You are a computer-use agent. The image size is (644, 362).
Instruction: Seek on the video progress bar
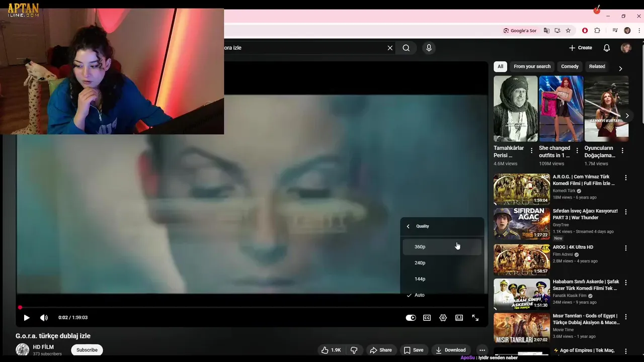click(x=252, y=307)
